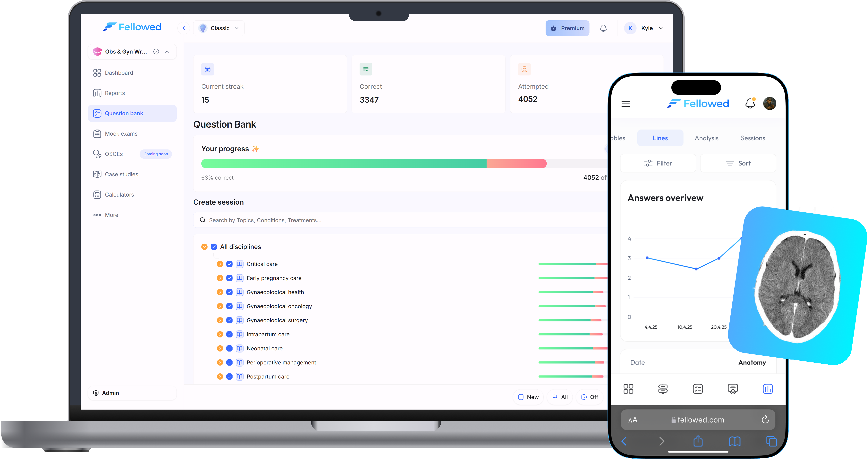Click the sidebar collapse back arrow
The height and width of the screenshot is (459, 868).
184,28
